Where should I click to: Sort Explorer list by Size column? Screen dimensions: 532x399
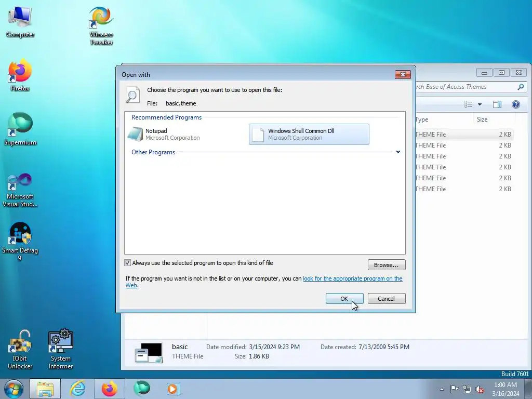point(494,119)
